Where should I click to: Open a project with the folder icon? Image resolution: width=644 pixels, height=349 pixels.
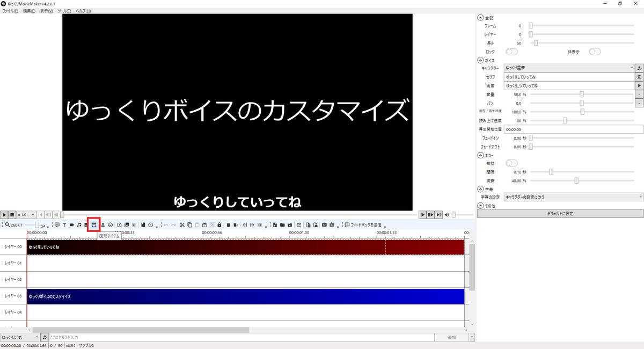282,224
